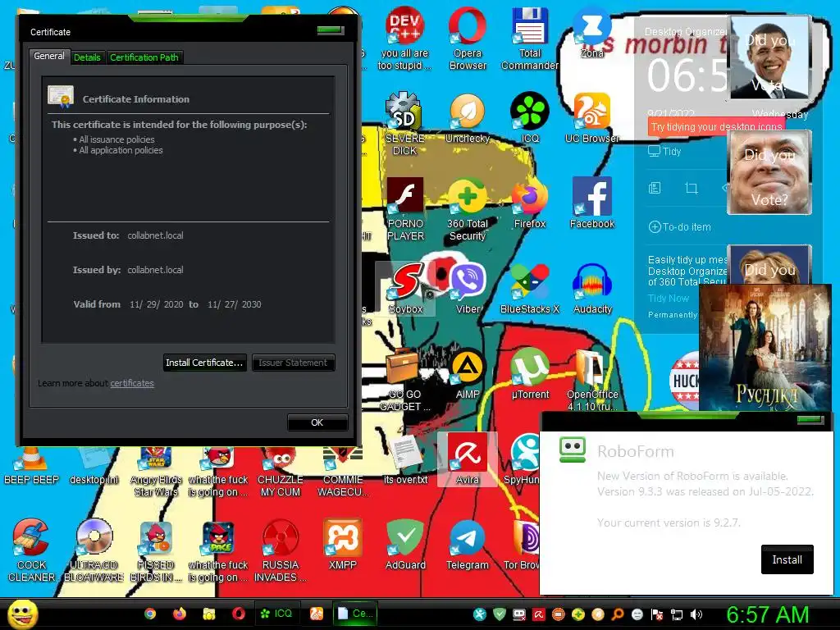The height and width of the screenshot is (630, 840).
Task: Open the XMPP desktop icon
Action: point(343,545)
